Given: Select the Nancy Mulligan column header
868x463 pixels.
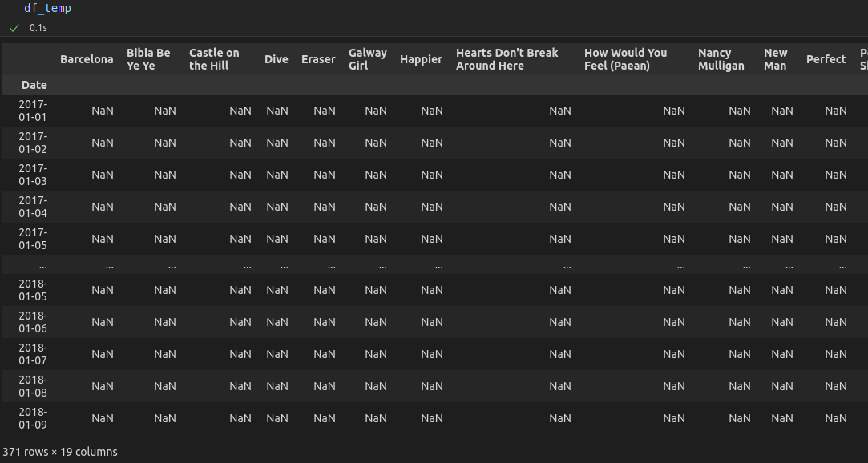Looking at the screenshot, I should click(x=721, y=59).
